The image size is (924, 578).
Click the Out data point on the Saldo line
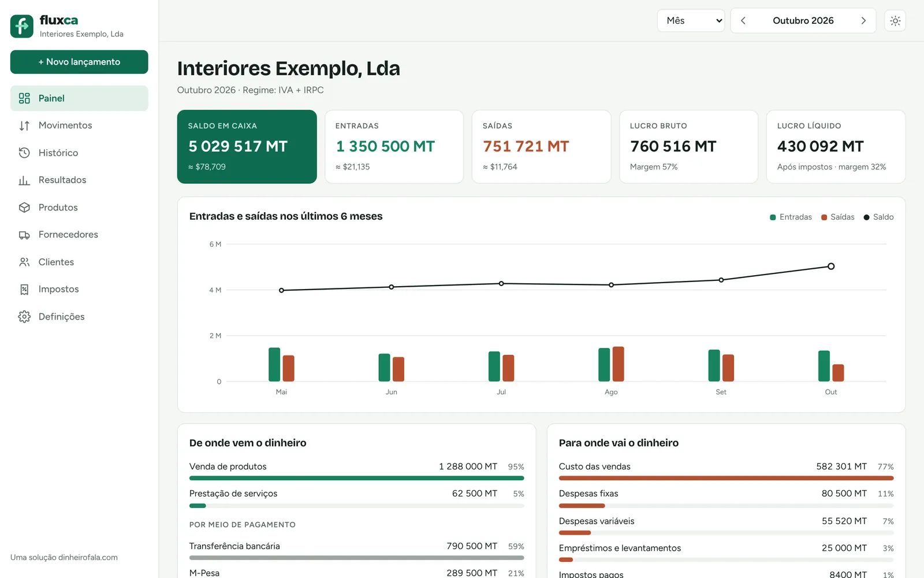(831, 266)
